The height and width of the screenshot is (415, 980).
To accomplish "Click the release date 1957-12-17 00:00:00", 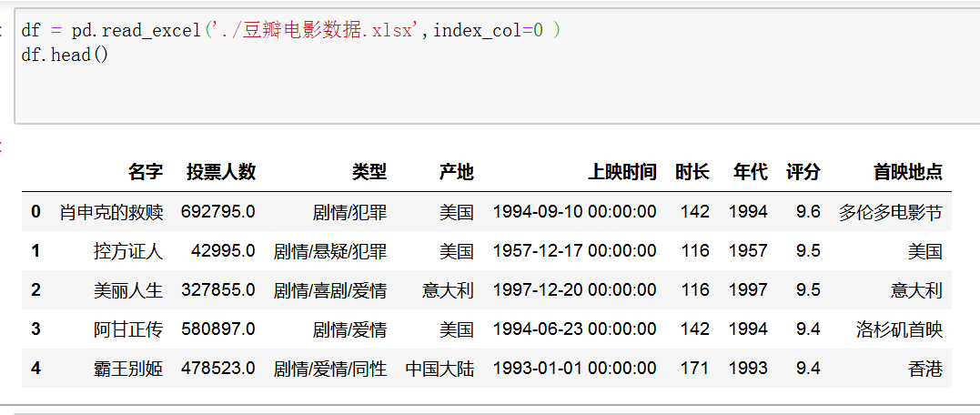I will [574, 251].
